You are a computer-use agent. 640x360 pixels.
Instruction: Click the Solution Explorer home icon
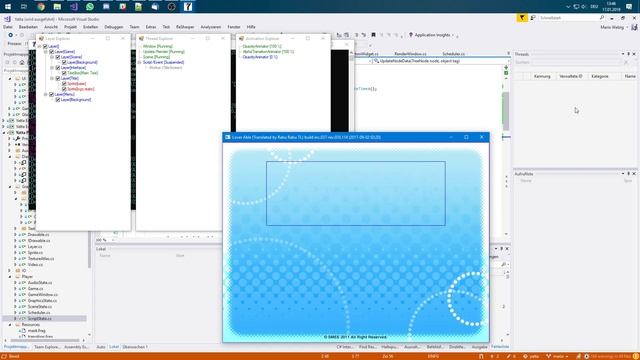click(x=22, y=62)
